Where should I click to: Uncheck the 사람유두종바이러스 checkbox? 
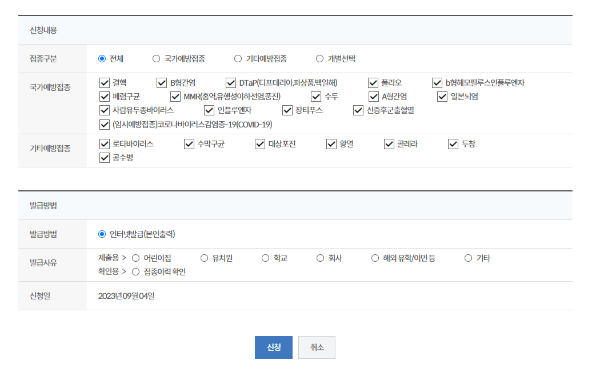104,111
